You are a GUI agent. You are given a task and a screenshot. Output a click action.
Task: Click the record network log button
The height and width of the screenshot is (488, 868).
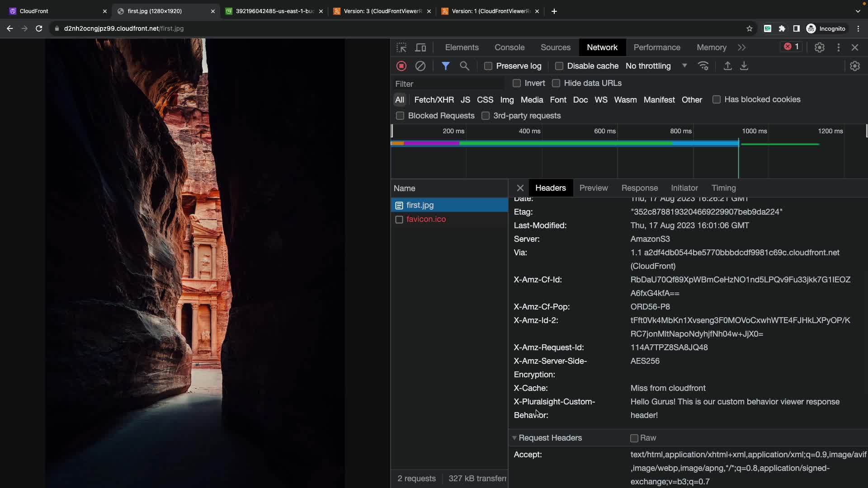tap(401, 66)
